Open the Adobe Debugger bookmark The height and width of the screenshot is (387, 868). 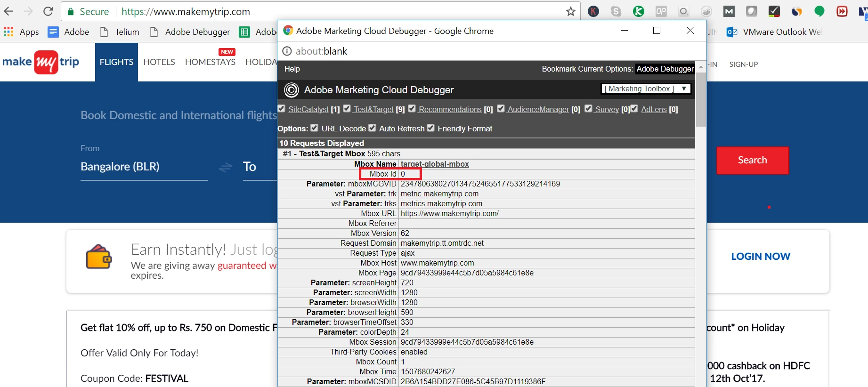190,32
